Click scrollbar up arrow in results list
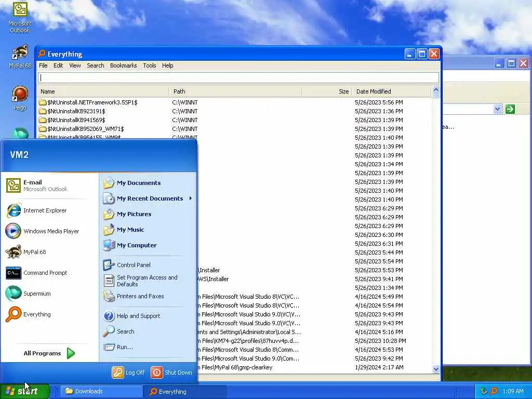Viewport: 532px width, 399px height. (x=436, y=90)
